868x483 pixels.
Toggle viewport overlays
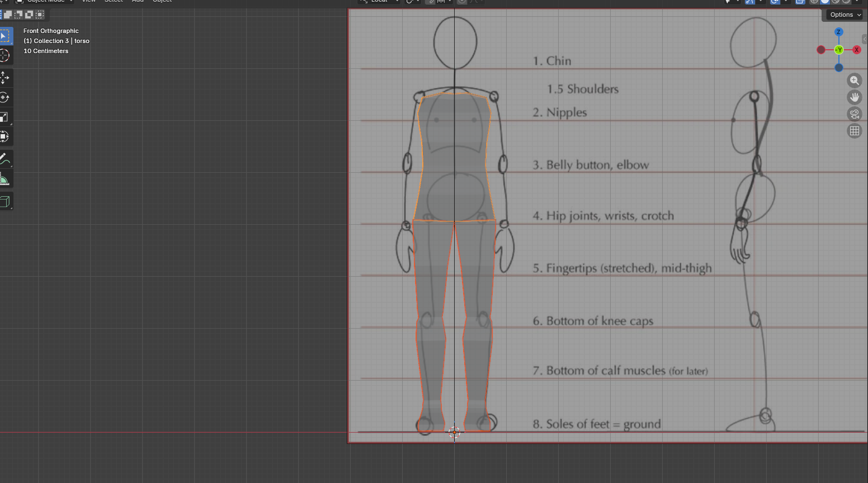click(775, 1)
